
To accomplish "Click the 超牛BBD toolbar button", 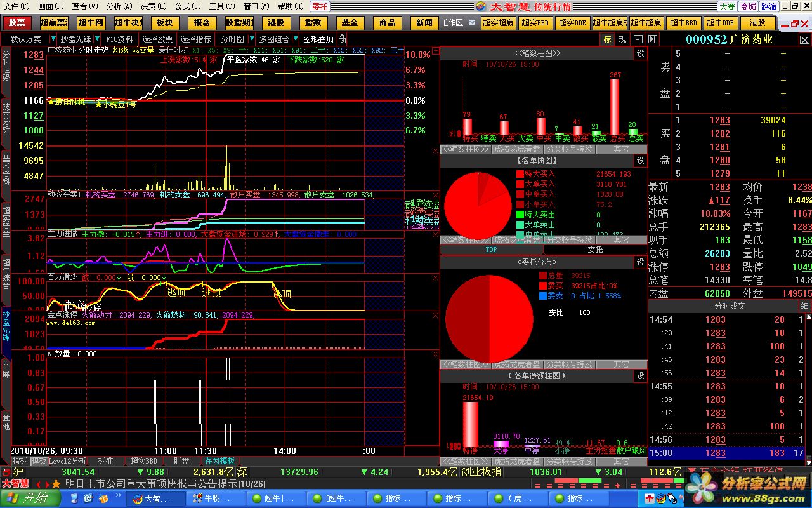I will click(684, 23).
